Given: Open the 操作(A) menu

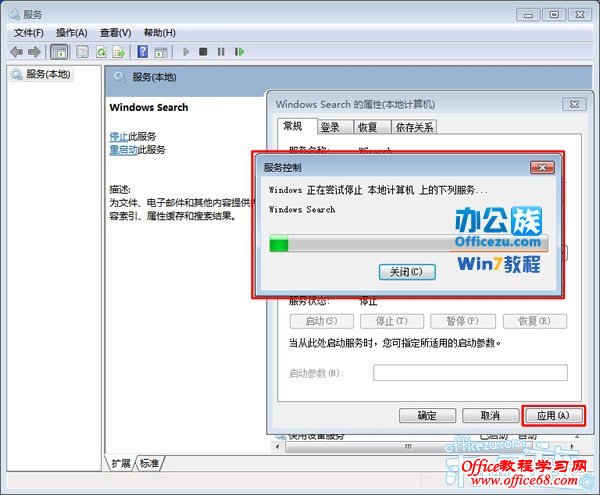Looking at the screenshot, I should pos(72,33).
